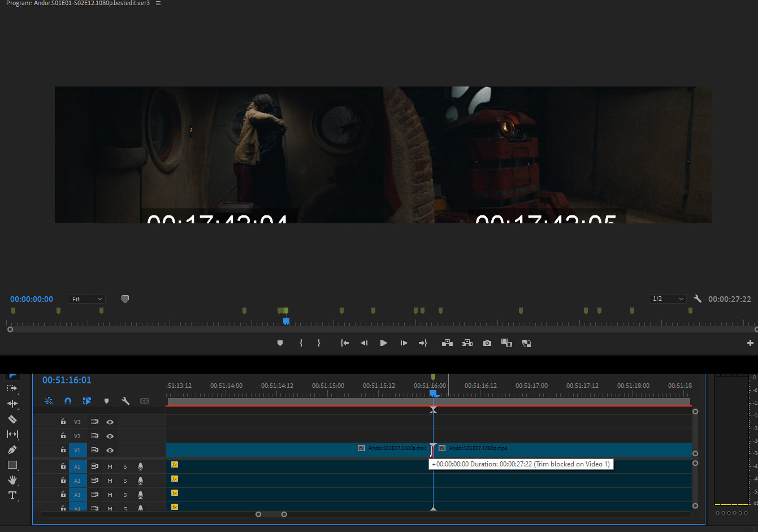The image size is (758, 532).
Task: Open Timeline Display Settings wrench
Action: click(x=125, y=401)
